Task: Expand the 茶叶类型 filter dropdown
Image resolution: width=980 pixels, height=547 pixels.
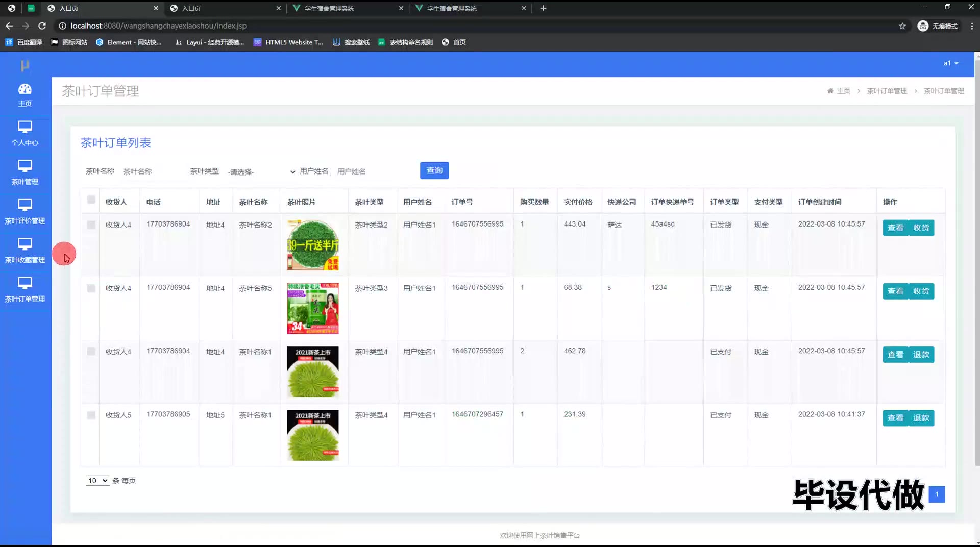Action: click(261, 172)
